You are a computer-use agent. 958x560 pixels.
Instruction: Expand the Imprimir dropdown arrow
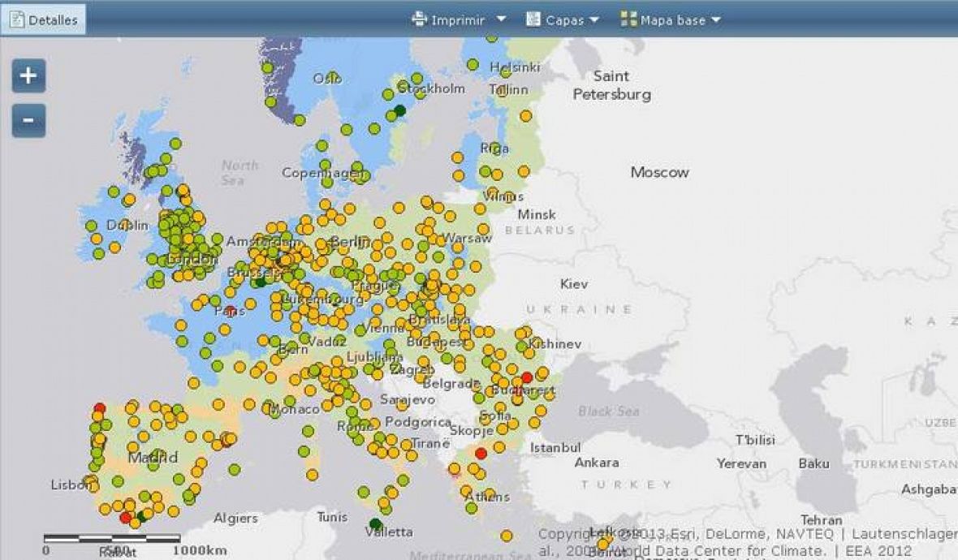tap(501, 19)
